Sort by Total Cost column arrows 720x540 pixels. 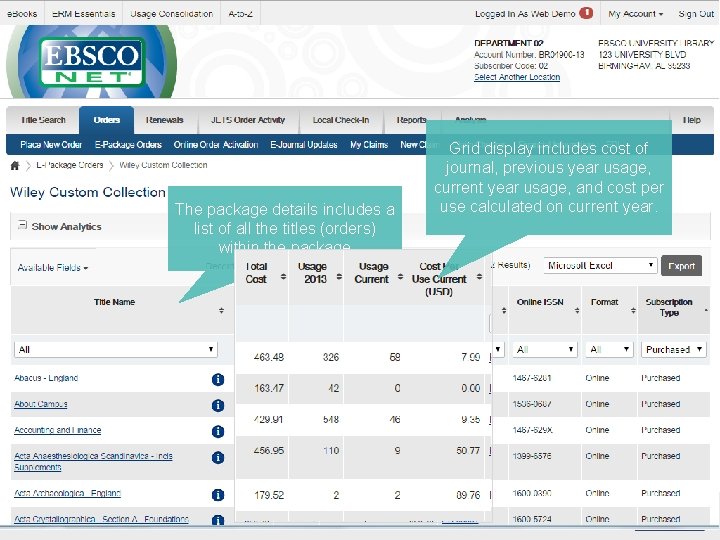[x=283, y=276]
